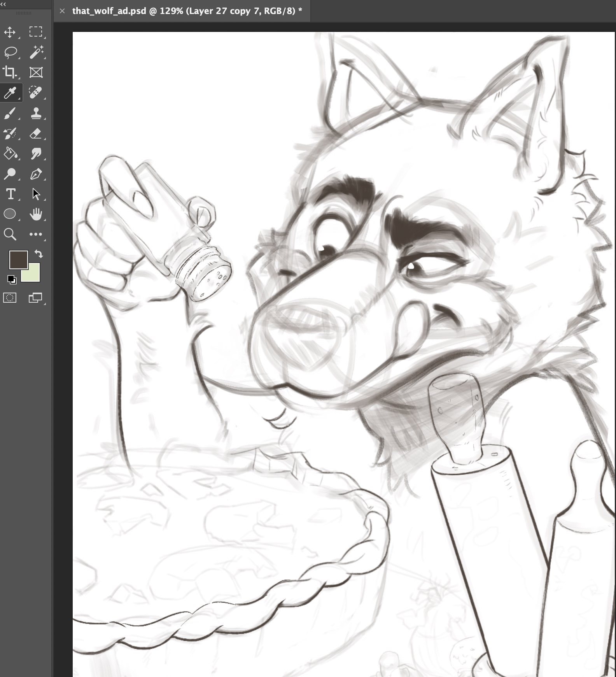Open the Edit Toolbar three-dots menu
This screenshot has height=677, width=616.
click(x=36, y=234)
